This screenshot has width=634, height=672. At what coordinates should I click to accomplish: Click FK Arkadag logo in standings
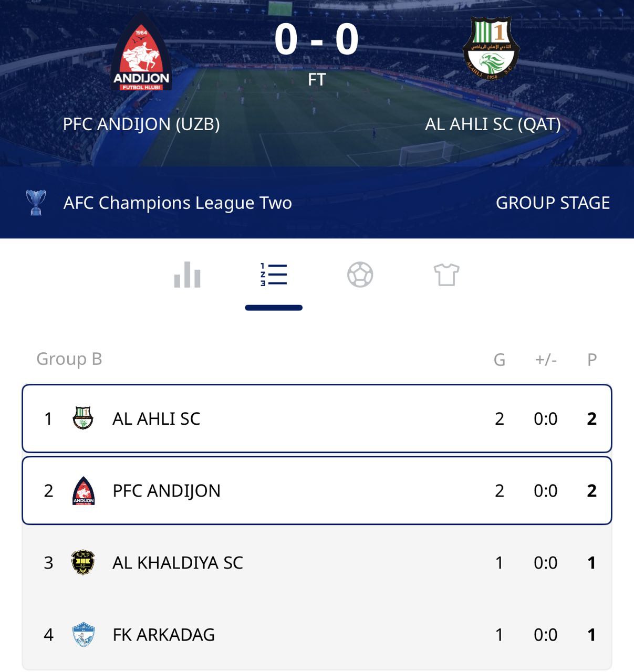coord(83,634)
